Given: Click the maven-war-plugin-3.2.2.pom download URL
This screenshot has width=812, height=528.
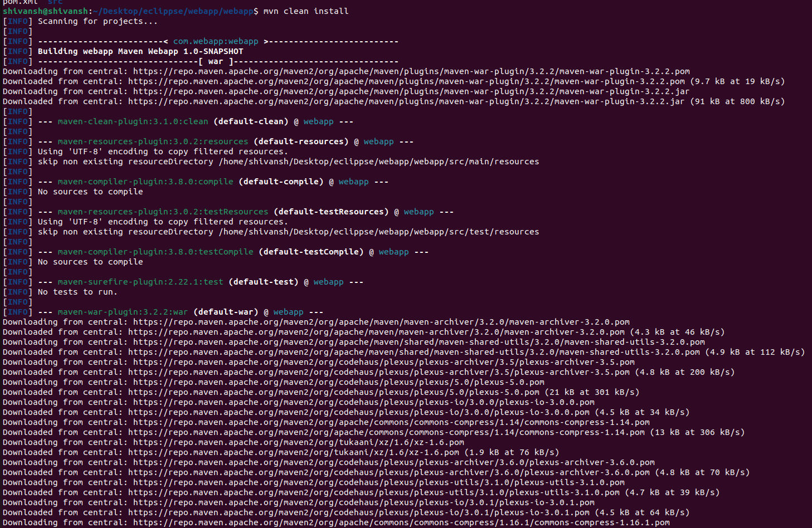Looking at the screenshot, I should (411, 71).
